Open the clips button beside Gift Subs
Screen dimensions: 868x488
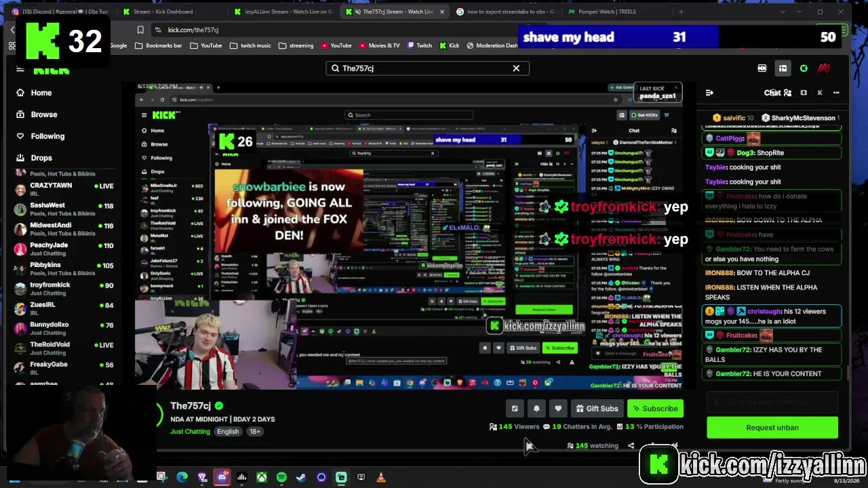click(515, 409)
